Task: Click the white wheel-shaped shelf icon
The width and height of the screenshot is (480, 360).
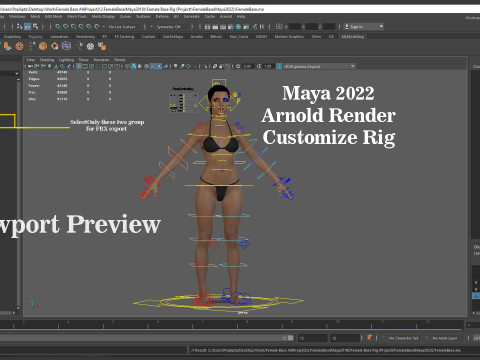Action: click(90, 46)
